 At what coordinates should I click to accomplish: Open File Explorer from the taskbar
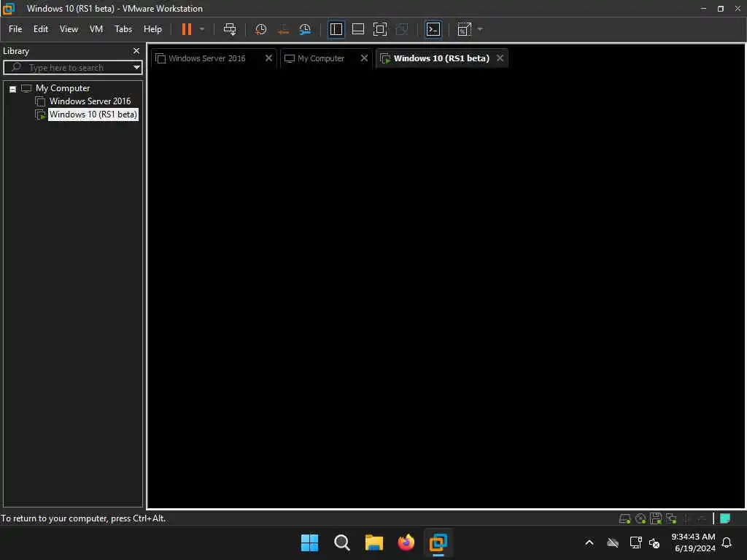point(374,542)
